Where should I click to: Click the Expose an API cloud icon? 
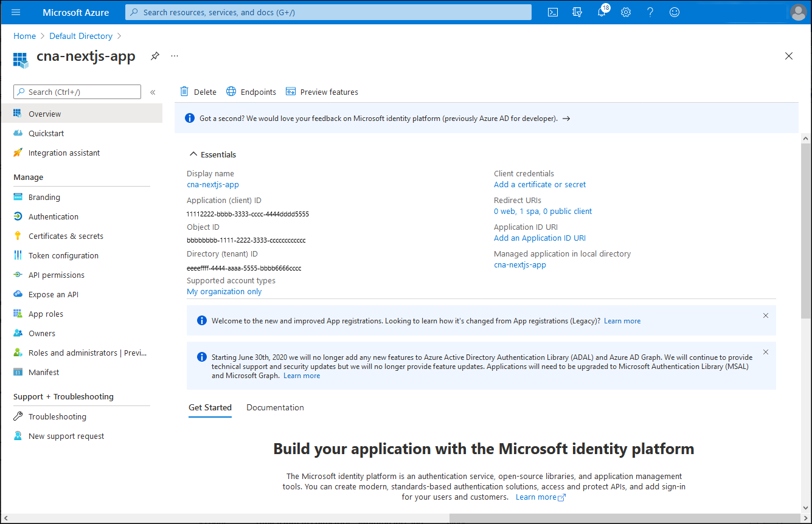[x=18, y=294]
